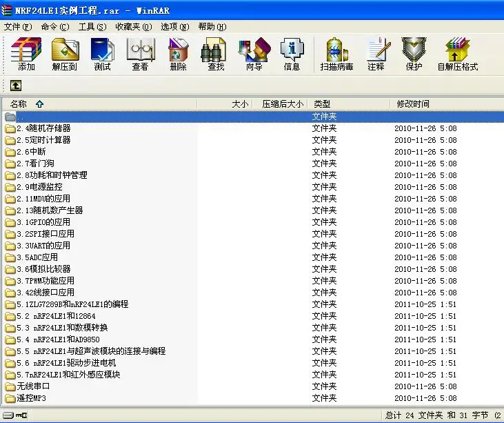Select folder row 2.6中断

[254, 152]
